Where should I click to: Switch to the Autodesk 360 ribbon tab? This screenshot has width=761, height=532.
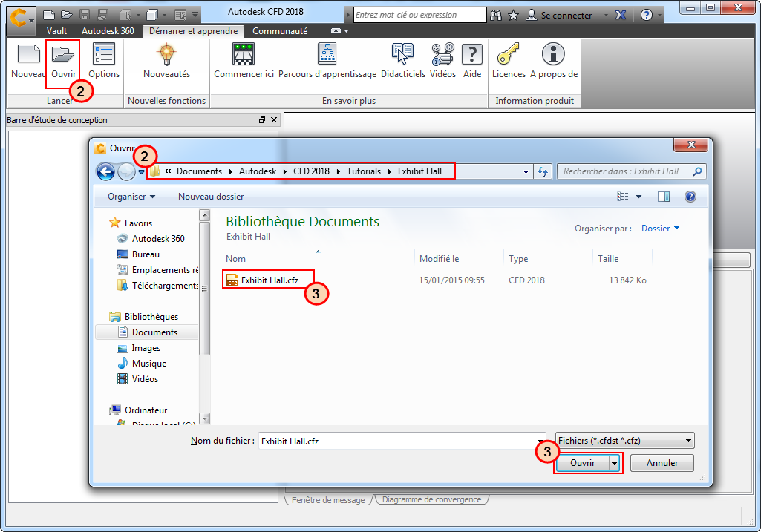(108, 31)
